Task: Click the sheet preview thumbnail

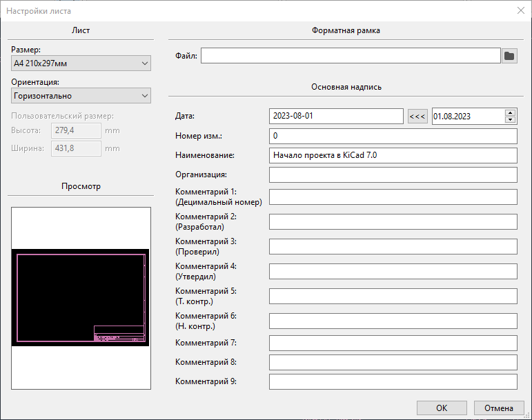Action: coord(81,297)
